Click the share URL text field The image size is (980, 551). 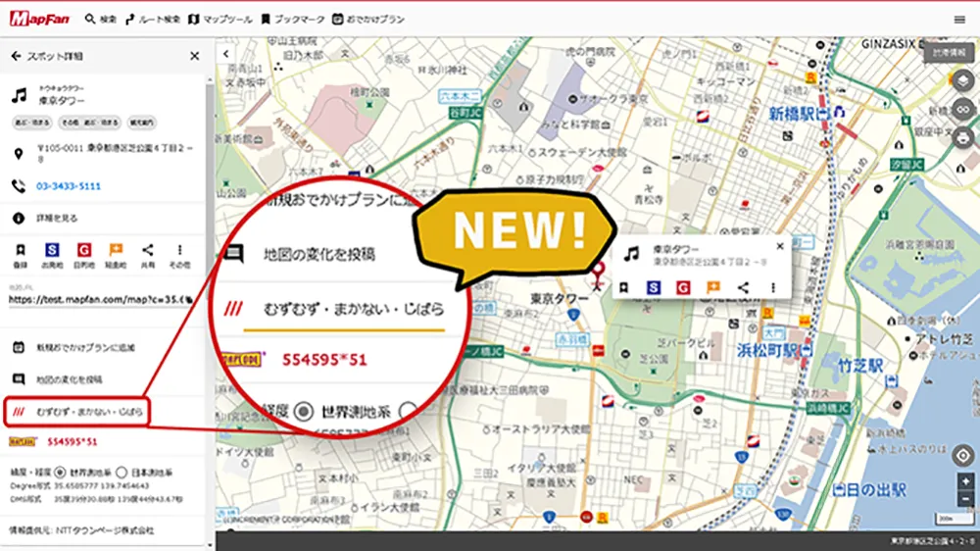click(100, 300)
